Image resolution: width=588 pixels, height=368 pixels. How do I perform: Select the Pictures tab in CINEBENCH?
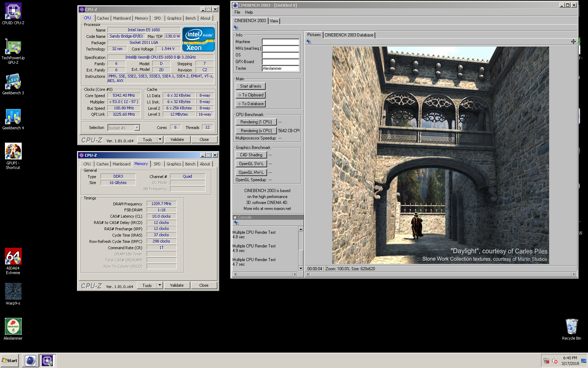click(314, 35)
